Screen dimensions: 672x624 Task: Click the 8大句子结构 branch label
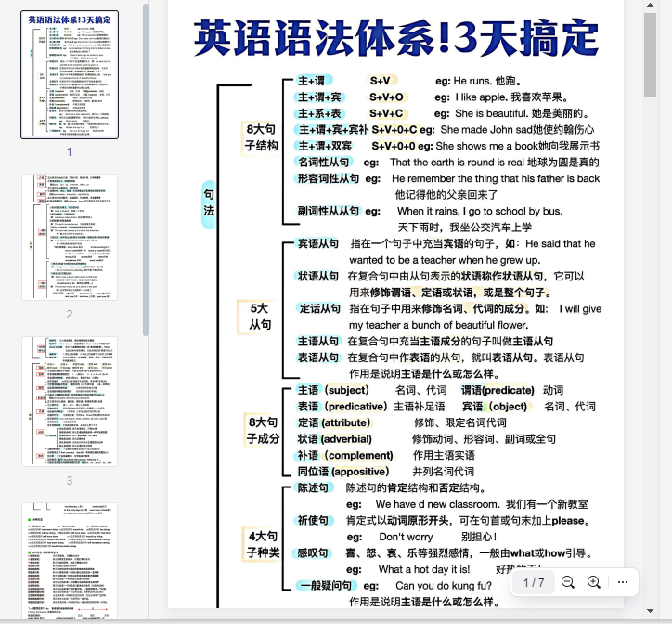[261, 137]
